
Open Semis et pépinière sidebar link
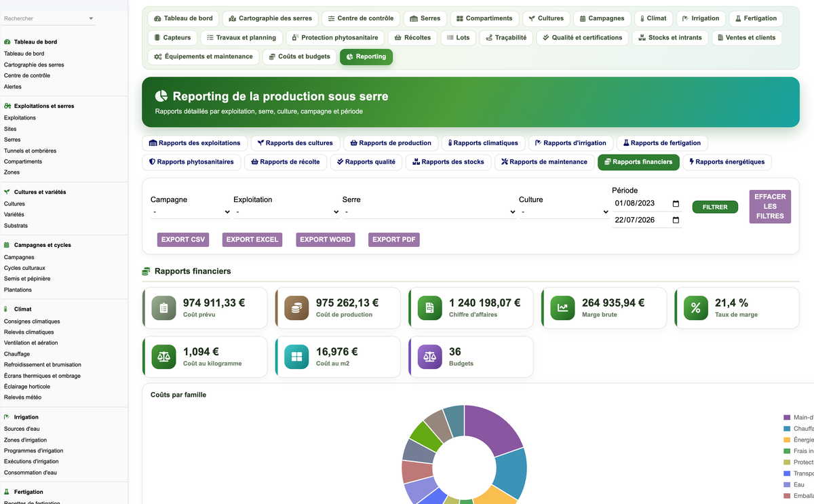27,279
